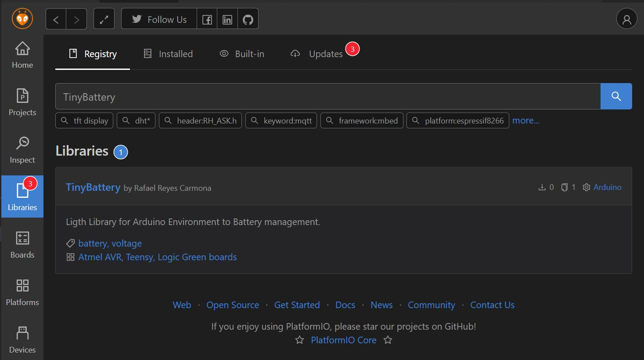Open the GitHub page icon
This screenshot has width=644, height=360.
(248, 19)
